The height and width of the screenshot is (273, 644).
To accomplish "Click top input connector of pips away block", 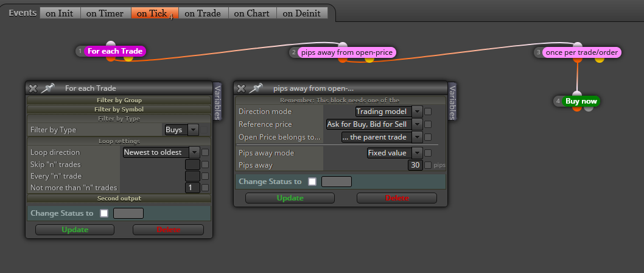I will click(343, 45).
